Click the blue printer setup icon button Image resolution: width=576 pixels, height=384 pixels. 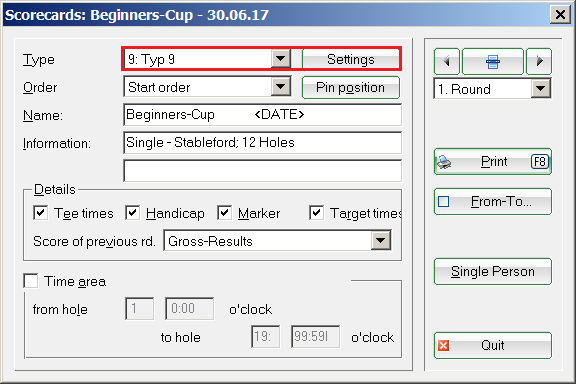click(493, 61)
